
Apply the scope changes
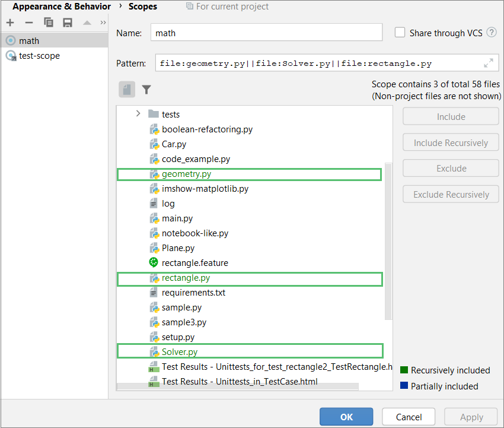pyautogui.click(x=471, y=416)
